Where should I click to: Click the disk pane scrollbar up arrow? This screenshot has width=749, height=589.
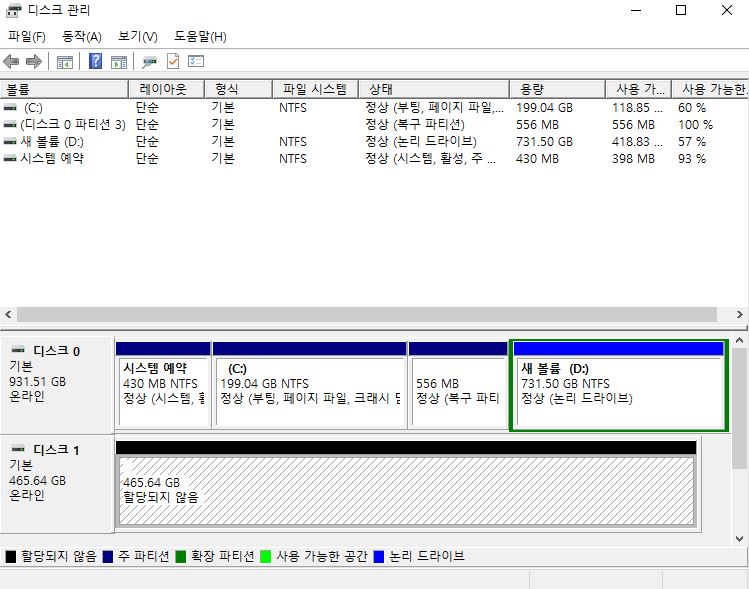click(739, 341)
